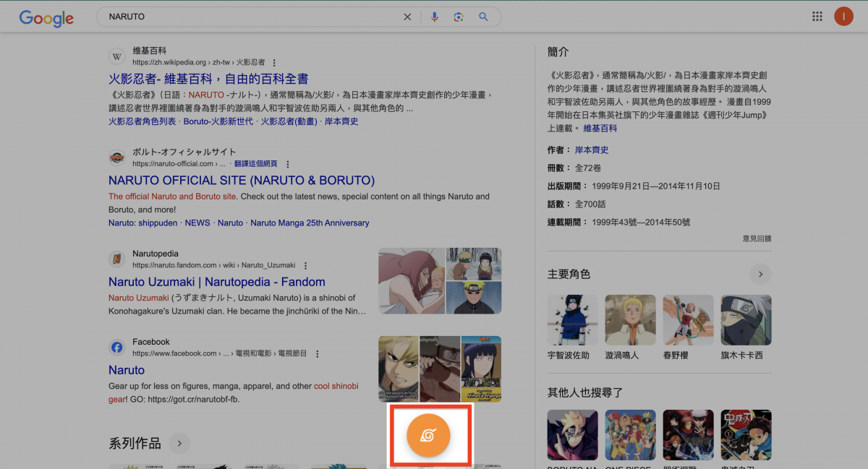Click the blue search magnifier icon
The height and width of the screenshot is (469, 868).
(483, 17)
